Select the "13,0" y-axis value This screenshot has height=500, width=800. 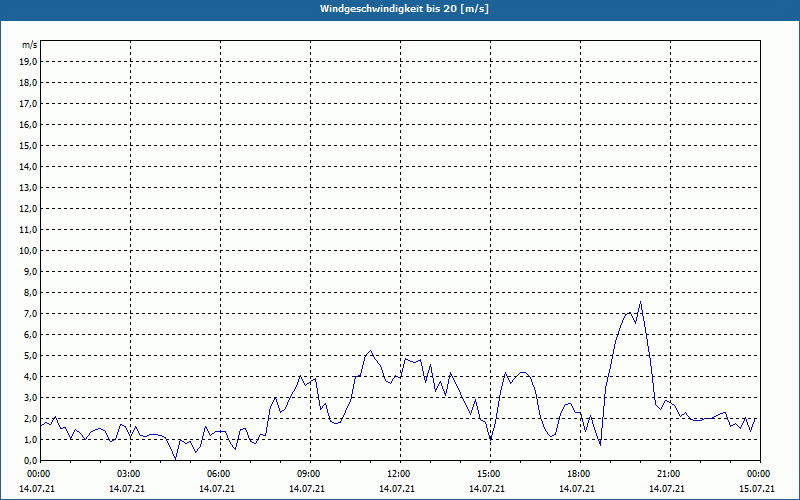click(x=28, y=187)
